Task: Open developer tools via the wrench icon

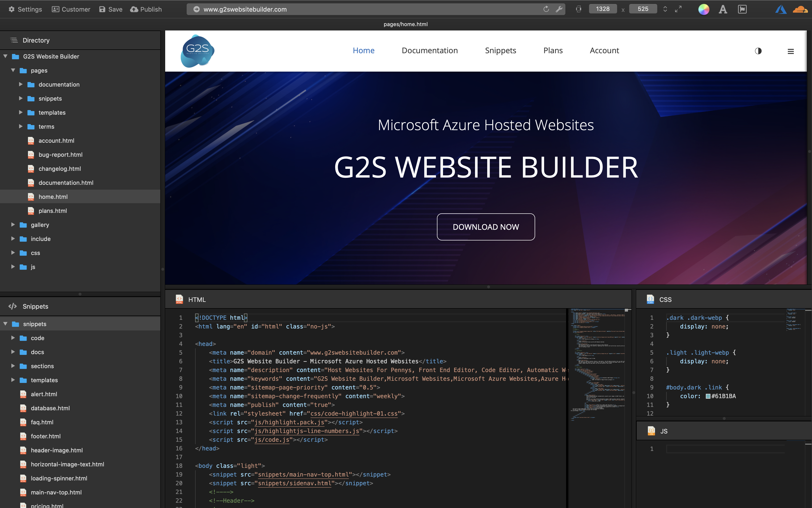Action: tap(559, 9)
